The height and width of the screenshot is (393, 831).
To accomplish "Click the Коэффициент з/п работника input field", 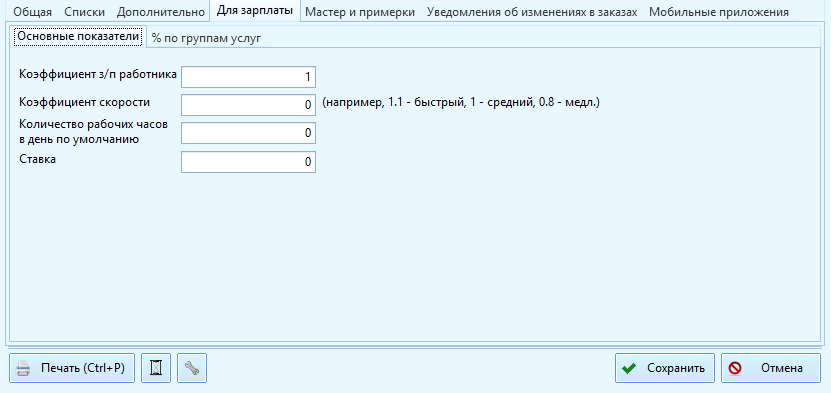I will click(249, 77).
